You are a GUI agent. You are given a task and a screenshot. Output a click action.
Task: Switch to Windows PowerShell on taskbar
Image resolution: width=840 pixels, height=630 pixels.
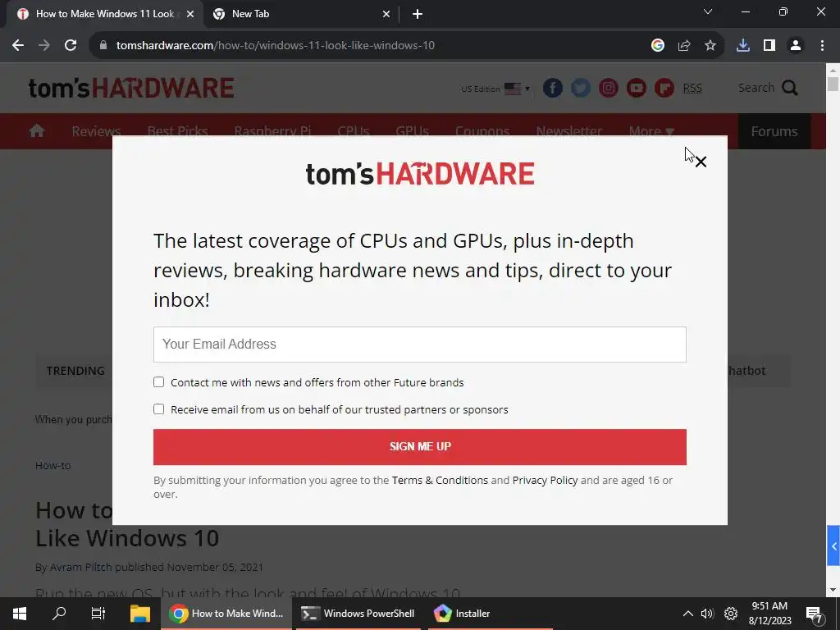tap(358, 614)
